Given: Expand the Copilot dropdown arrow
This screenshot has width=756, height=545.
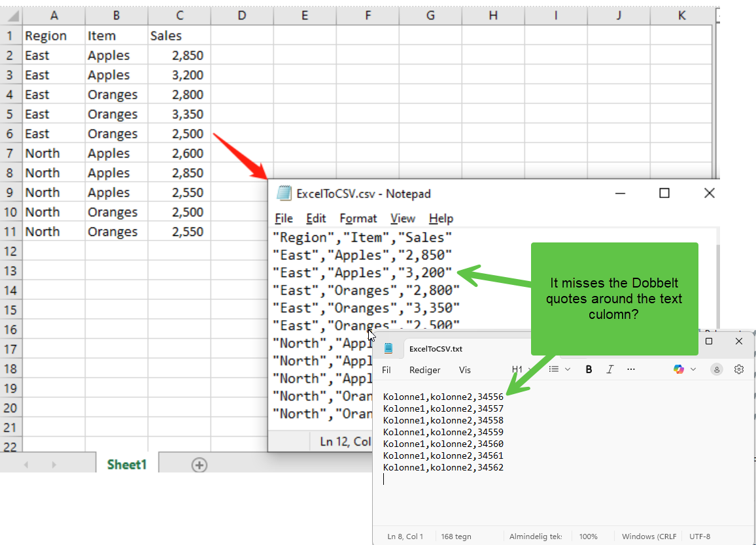Looking at the screenshot, I should coord(693,370).
